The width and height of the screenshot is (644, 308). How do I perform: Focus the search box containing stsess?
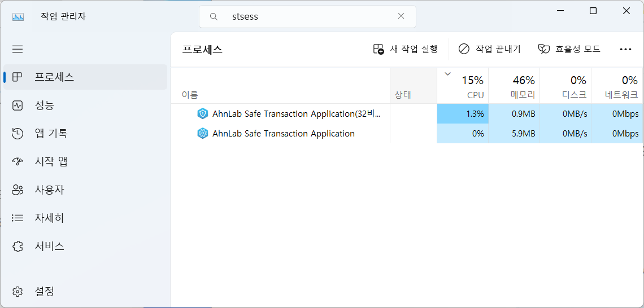[x=307, y=17]
